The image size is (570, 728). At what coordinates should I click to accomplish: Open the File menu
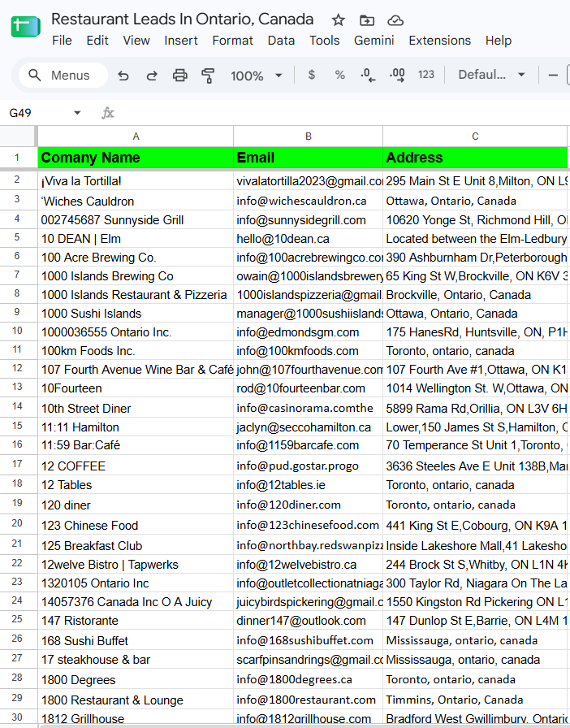pyautogui.click(x=62, y=41)
